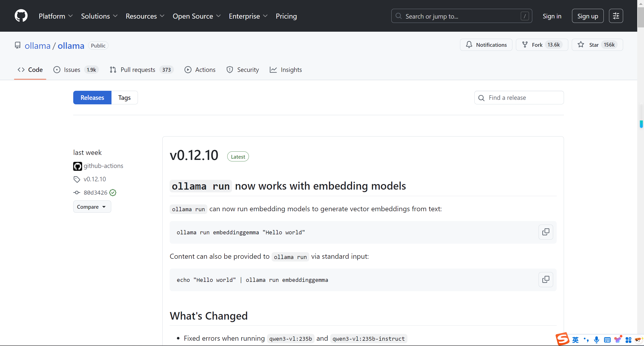Switch to the Tags tab
644x346 pixels.
coord(124,98)
